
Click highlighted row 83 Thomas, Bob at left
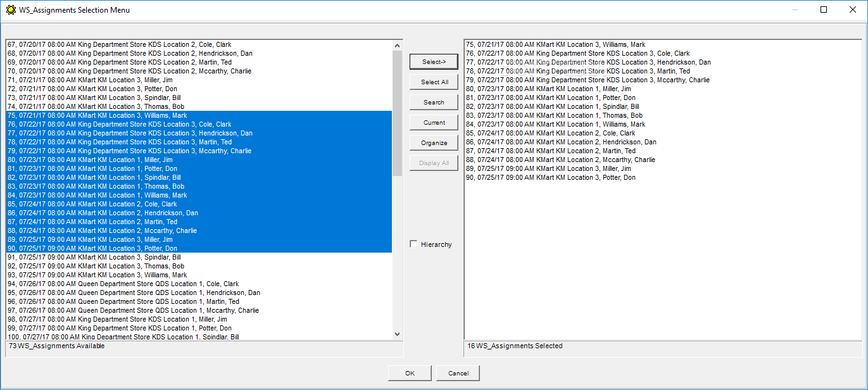(199, 186)
